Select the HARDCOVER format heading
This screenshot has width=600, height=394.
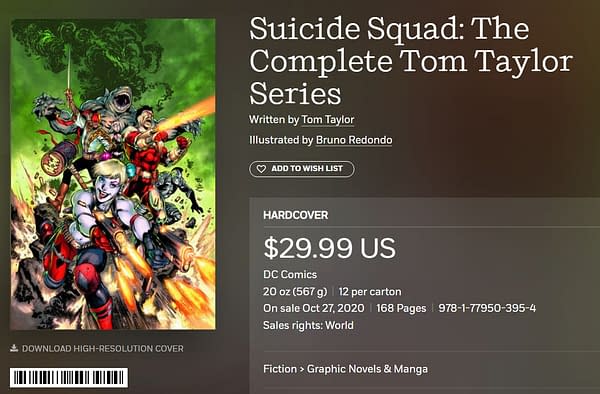click(x=295, y=215)
